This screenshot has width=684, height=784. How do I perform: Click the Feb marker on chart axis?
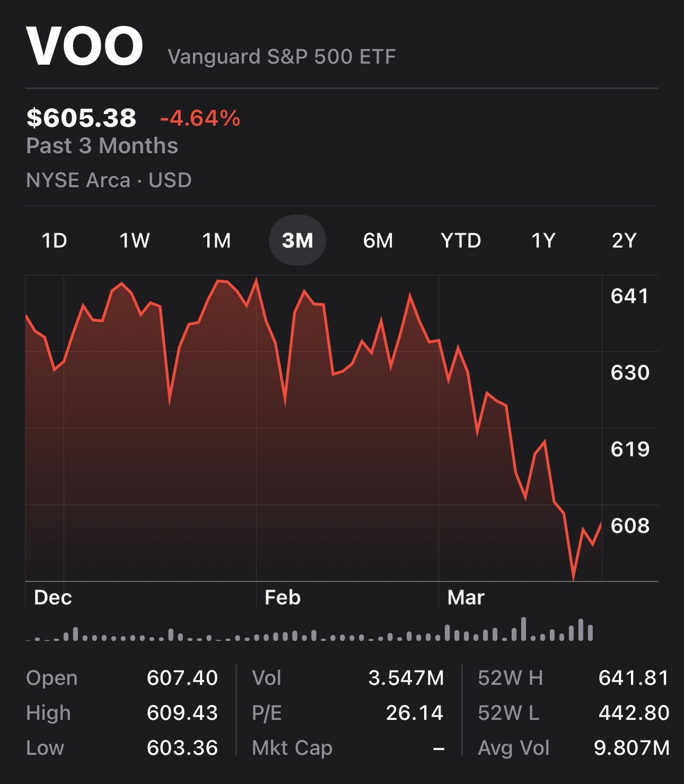[x=283, y=597]
